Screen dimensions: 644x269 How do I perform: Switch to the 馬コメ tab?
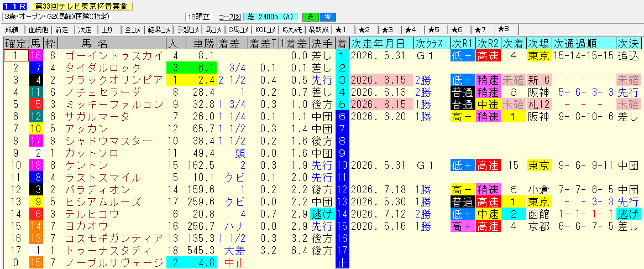[x=213, y=30]
